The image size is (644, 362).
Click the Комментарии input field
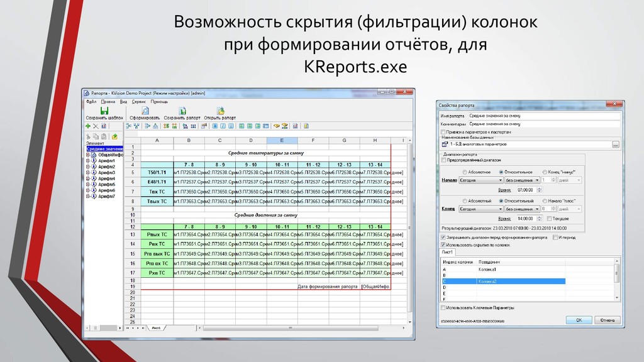[544, 124]
